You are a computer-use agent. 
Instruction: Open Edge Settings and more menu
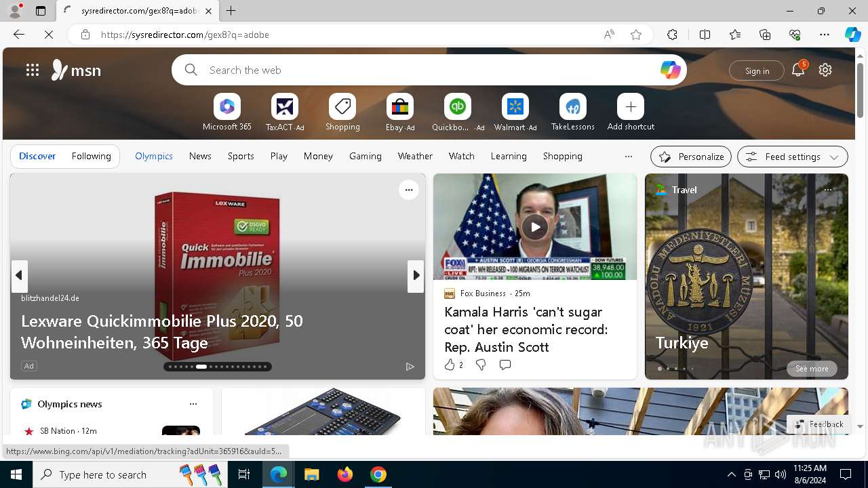tap(825, 35)
